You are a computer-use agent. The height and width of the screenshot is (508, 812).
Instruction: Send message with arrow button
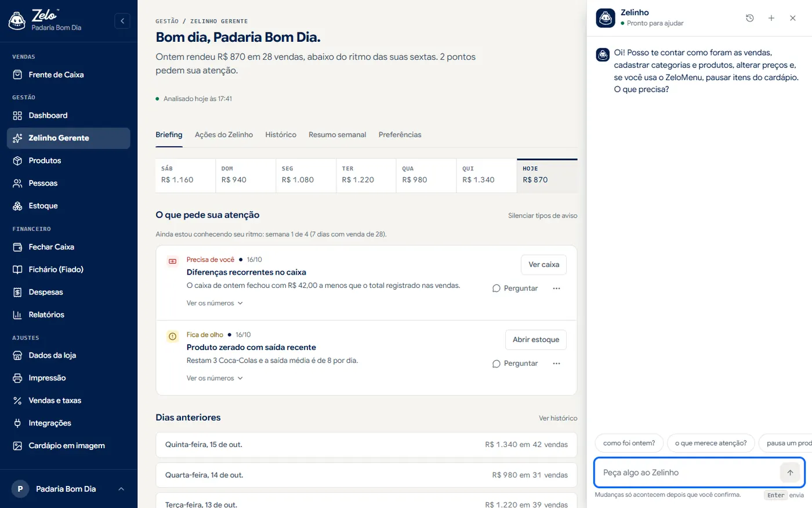790,473
